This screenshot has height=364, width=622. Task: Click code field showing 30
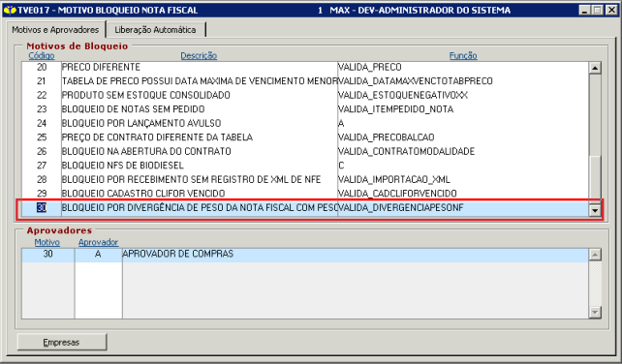tap(42, 208)
